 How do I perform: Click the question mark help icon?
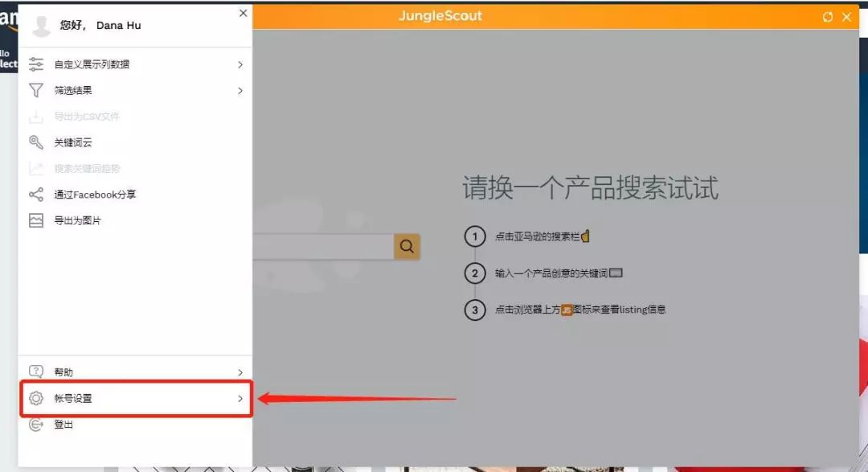tap(36, 371)
